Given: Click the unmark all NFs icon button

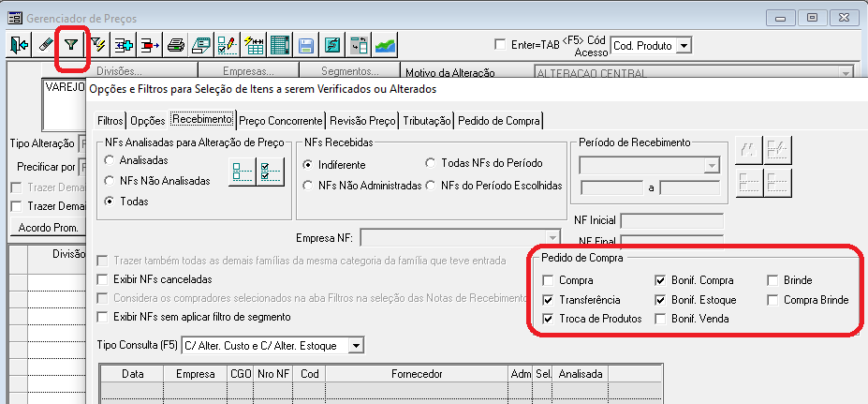Looking at the screenshot, I should [x=242, y=172].
